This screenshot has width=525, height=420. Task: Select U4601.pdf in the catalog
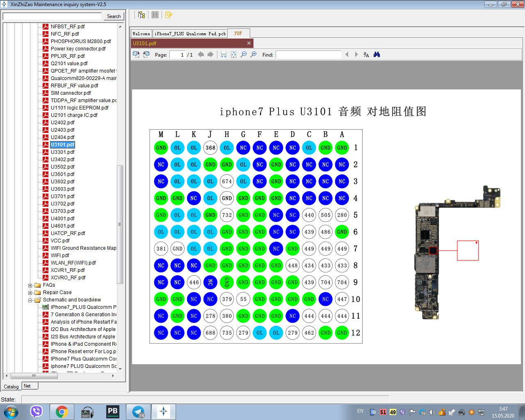tap(62, 226)
